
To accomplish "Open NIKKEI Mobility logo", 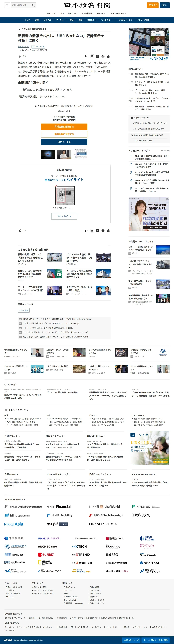I will [59, 515].
